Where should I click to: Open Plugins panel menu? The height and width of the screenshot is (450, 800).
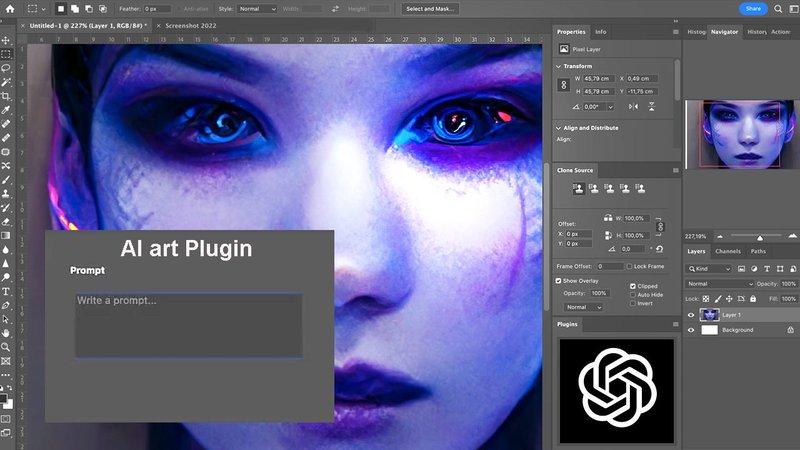coord(676,324)
